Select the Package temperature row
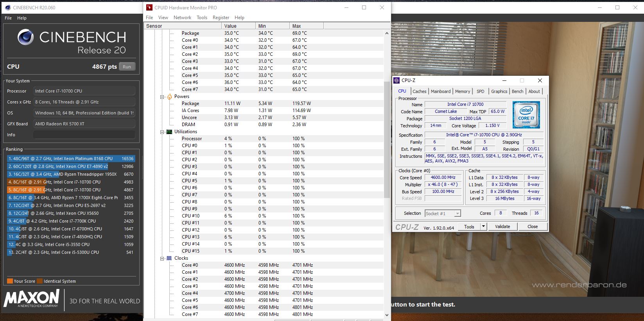Viewport: 644px width, 321px height. (x=264, y=33)
